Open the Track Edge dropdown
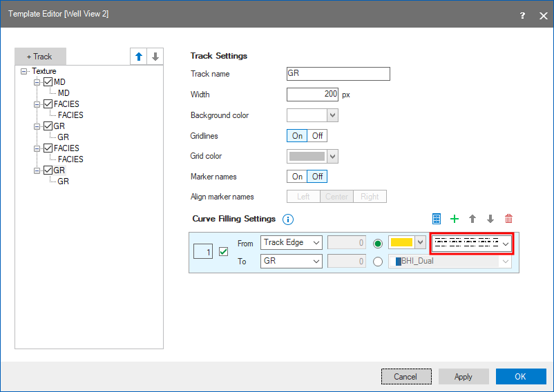 (292, 243)
